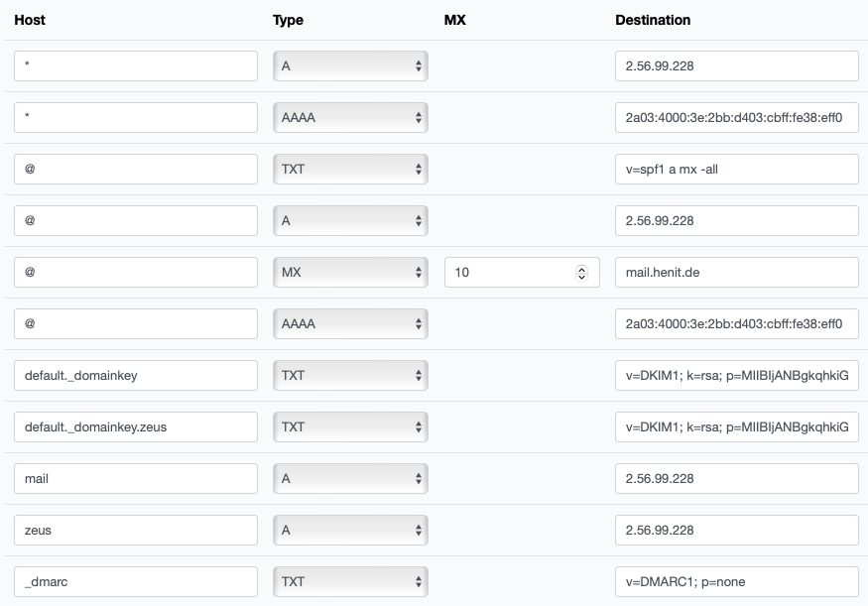
Task: Open the Type dropdown in the _dmarc row
Action: (350, 582)
